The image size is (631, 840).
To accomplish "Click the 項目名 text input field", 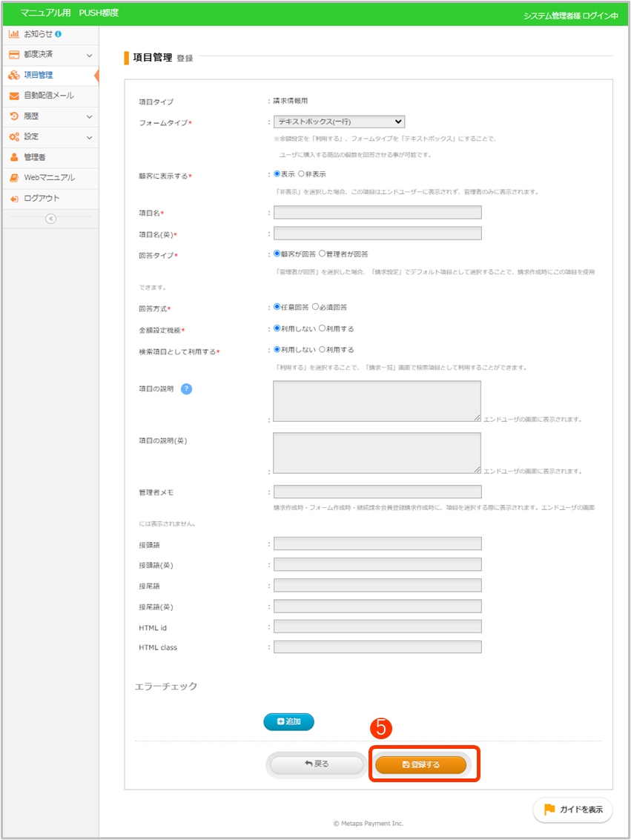I will (377, 213).
